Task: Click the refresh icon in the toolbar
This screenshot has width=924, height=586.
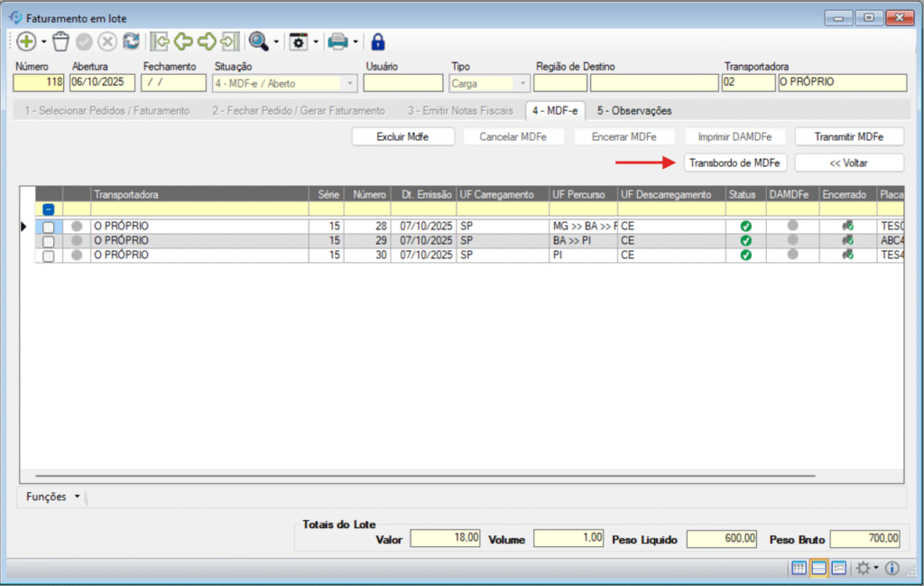Action: (x=132, y=42)
